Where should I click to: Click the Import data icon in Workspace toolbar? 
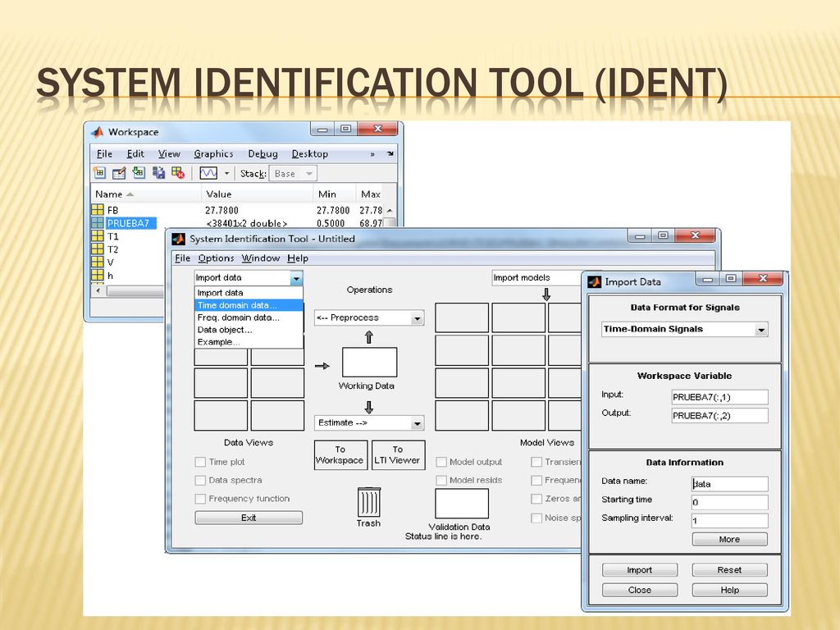139,172
